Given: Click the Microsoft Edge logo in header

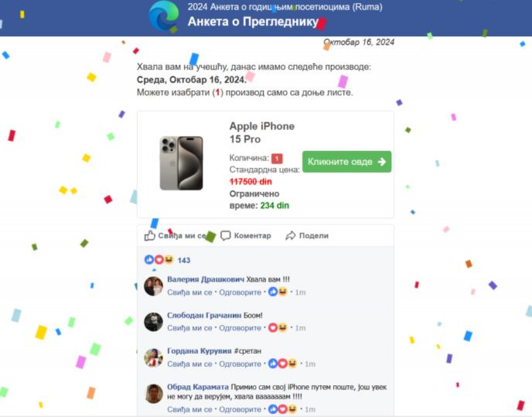Looking at the screenshot, I should click(164, 16).
